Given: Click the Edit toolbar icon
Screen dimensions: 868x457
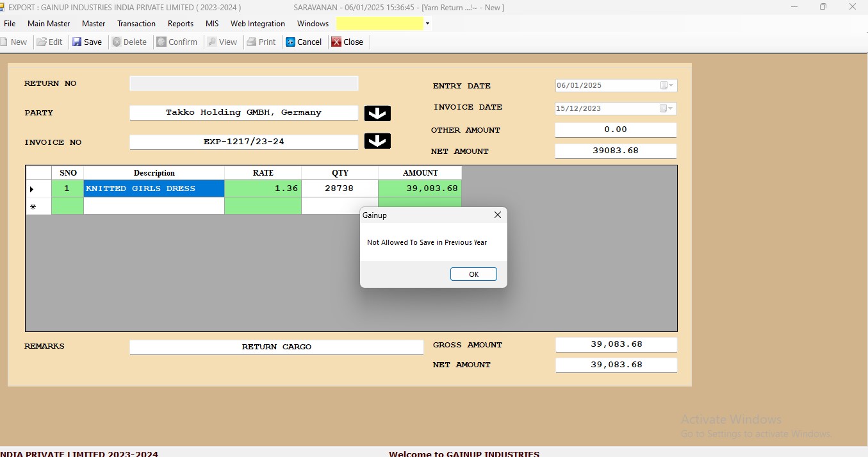Looking at the screenshot, I should coord(42,42).
